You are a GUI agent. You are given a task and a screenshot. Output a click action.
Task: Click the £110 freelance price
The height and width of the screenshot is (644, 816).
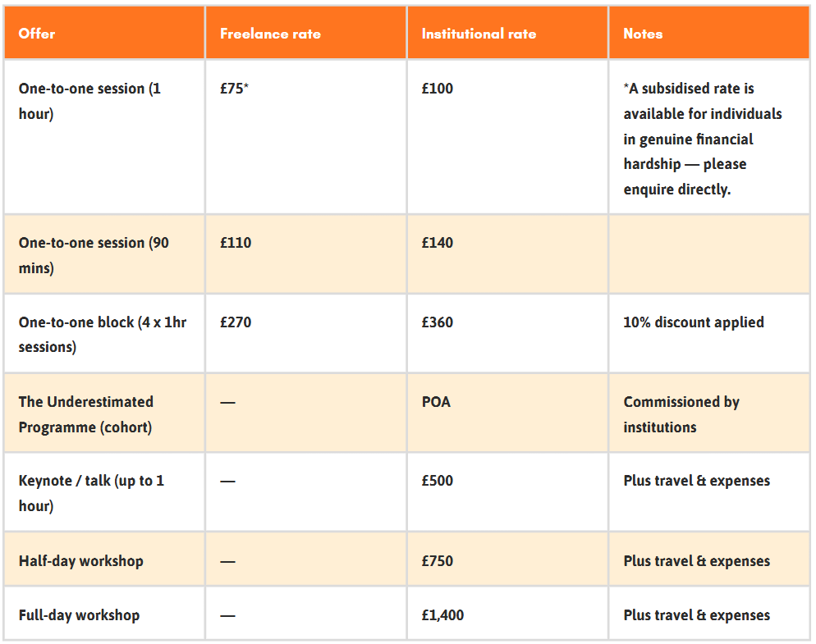[x=236, y=243]
